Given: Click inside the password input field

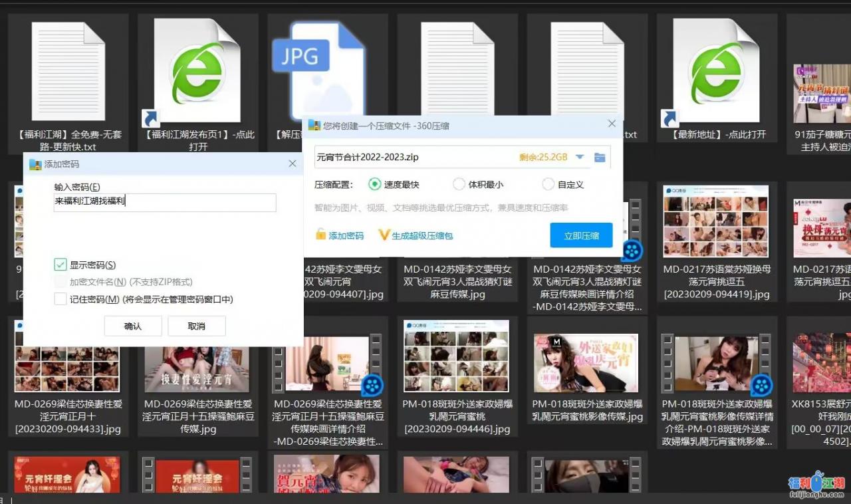Looking at the screenshot, I should coord(164,203).
